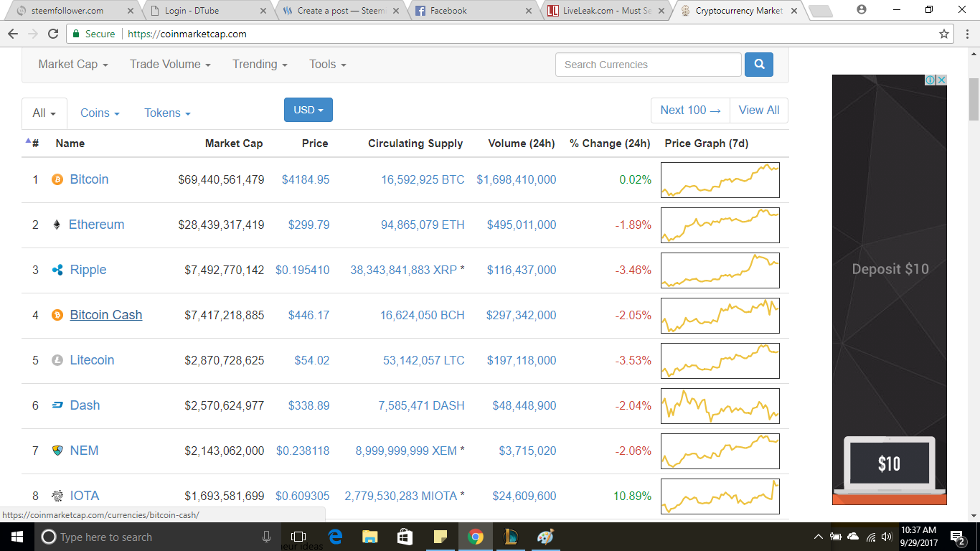Click the View All button
Image resolution: width=980 pixels, height=551 pixels.
pos(759,110)
